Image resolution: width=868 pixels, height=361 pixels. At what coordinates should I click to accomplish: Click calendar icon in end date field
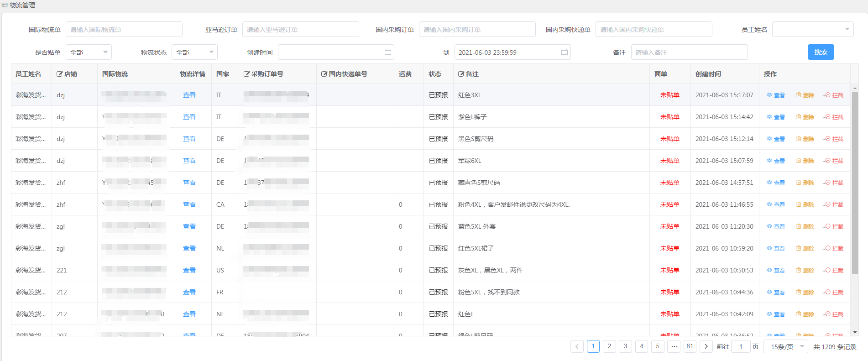564,52
